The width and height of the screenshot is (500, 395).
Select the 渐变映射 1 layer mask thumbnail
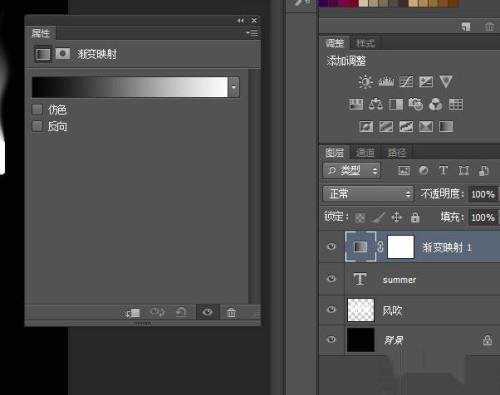pyautogui.click(x=401, y=247)
